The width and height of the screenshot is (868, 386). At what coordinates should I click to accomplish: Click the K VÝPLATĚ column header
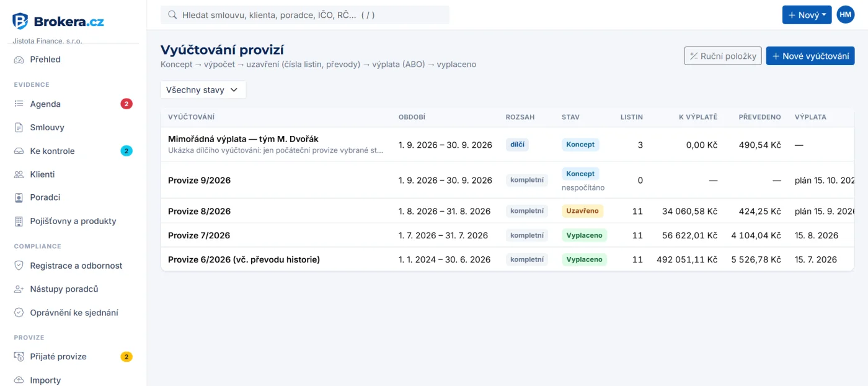point(698,117)
